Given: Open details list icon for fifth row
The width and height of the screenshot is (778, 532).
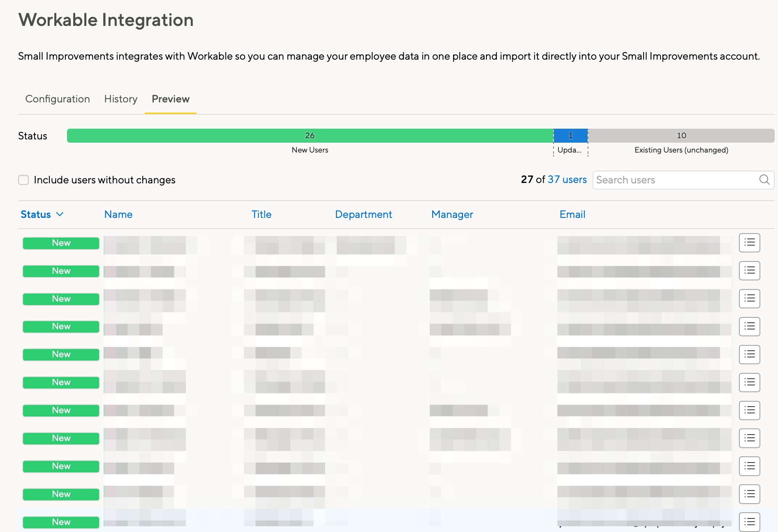Looking at the screenshot, I should coord(750,354).
